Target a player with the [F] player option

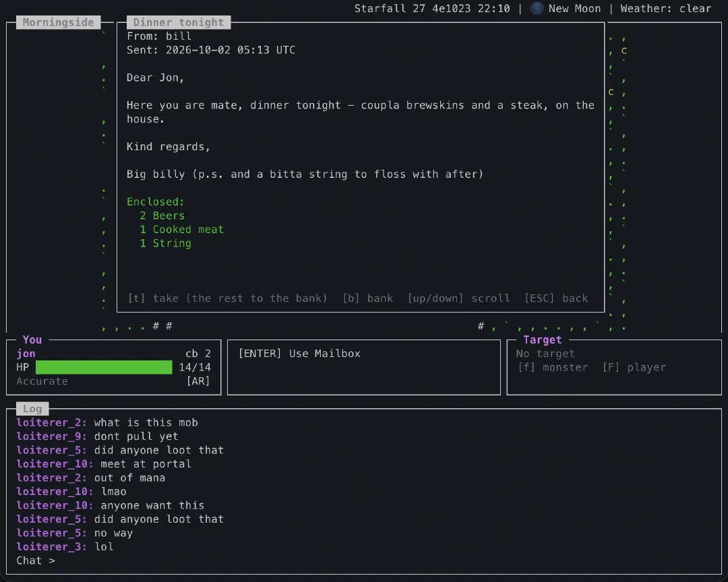coord(634,368)
